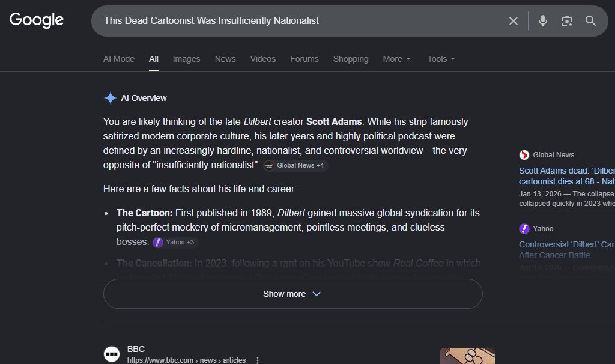Screen dimensions: 615x364
Task: Open the Images tab
Action: [186, 59]
